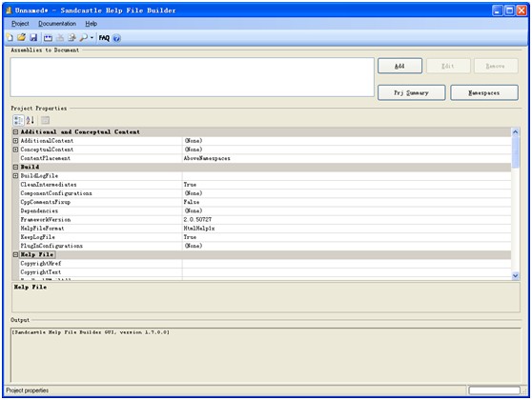Click the property grid scrollbar thumb
532x400 pixels.
tap(516, 151)
